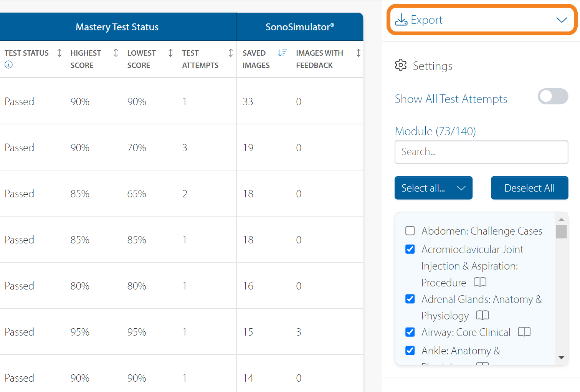Click the SonoSimulator header

[300, 26]
